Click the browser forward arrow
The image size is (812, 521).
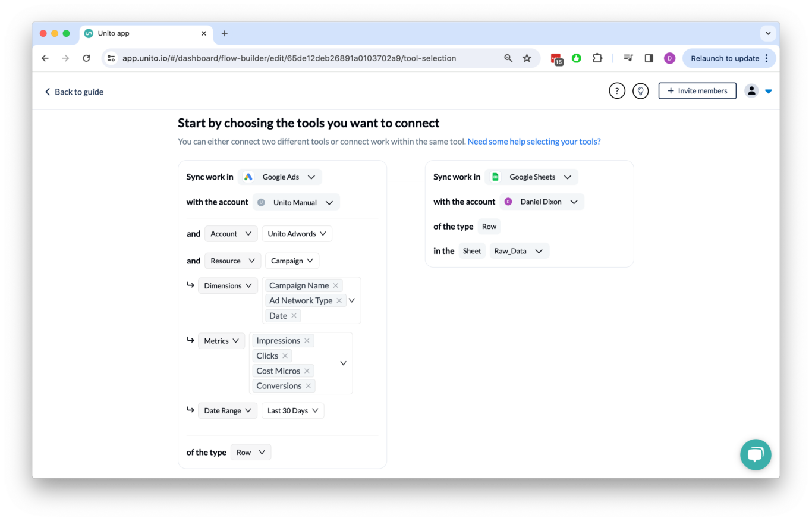click(x=65, y=58)
